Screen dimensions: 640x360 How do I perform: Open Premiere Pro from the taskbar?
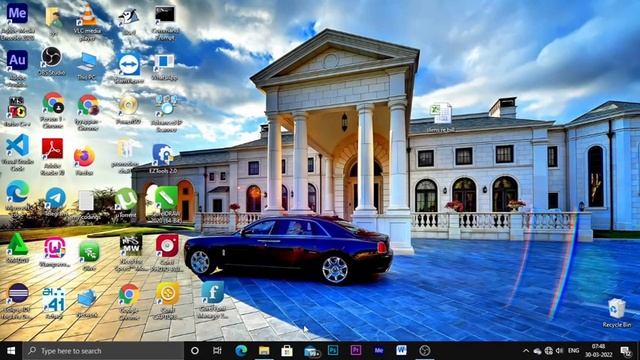(356, 351)
